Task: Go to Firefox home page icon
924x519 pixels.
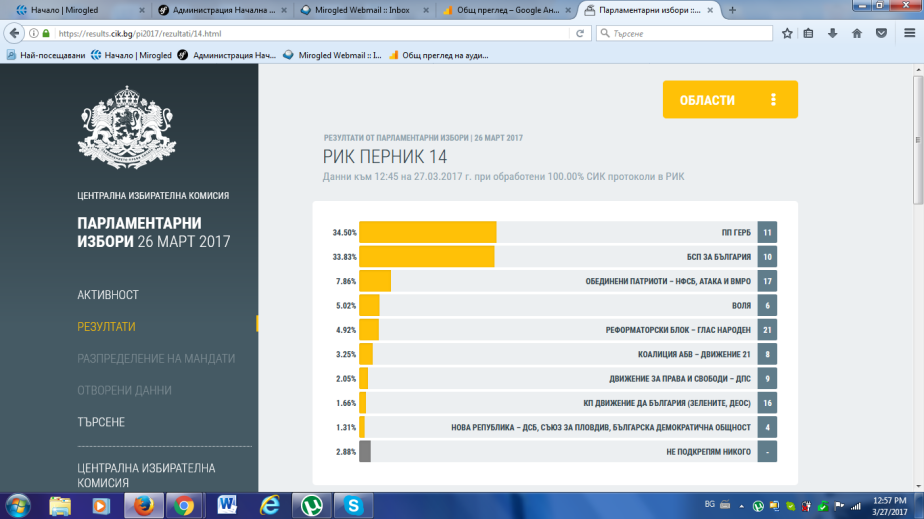Action: (857, 33)
